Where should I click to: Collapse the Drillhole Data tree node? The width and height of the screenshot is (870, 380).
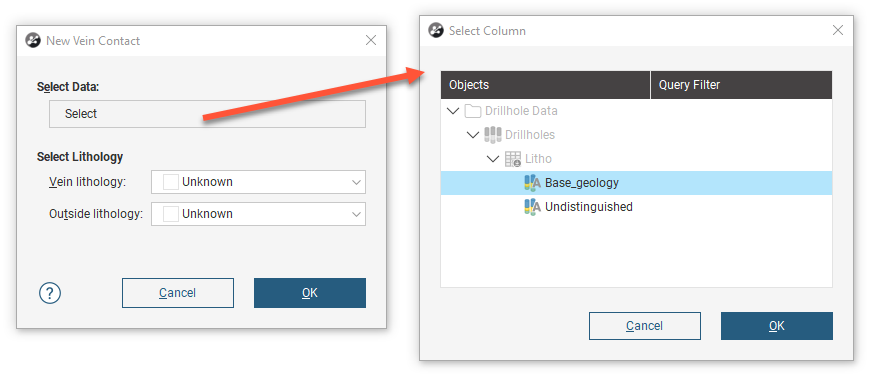tap(453, 111)
